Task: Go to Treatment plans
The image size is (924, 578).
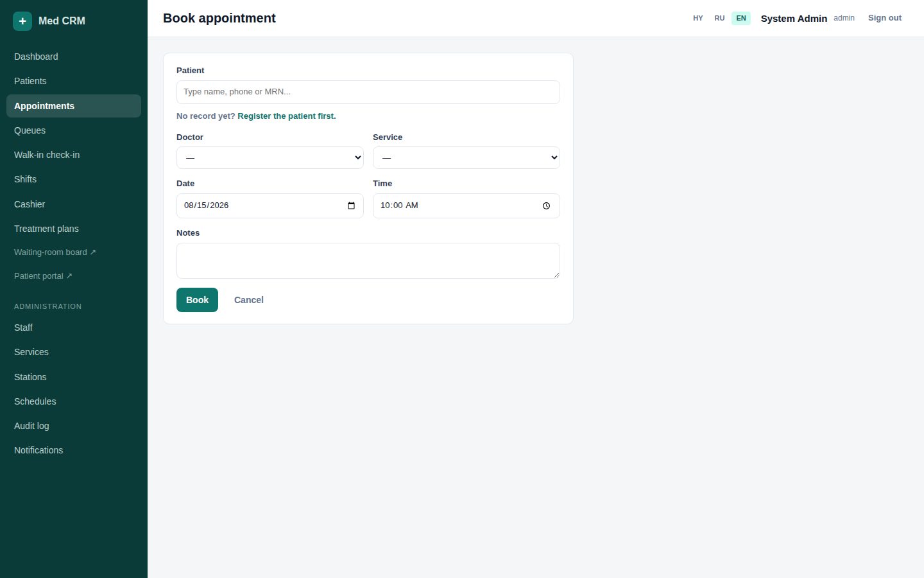Action: (x=74, y=229)
